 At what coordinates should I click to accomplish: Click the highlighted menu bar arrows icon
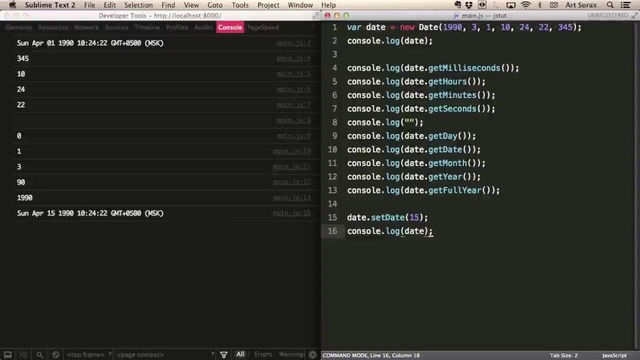tap(482, 5)
